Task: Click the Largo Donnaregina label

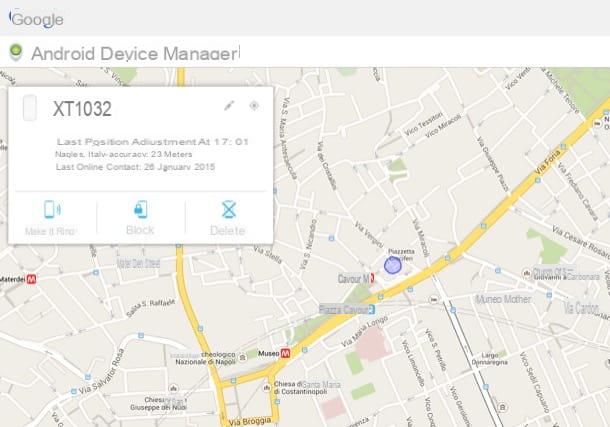Action: click(x=489, y=359)
